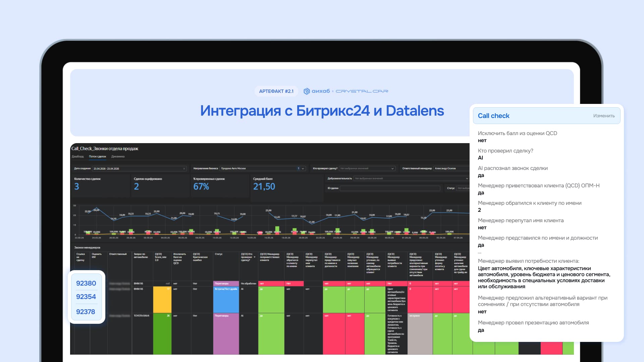Click the 'АРТЕФАКТ #2.1' badge

click(x=276, y=91)
